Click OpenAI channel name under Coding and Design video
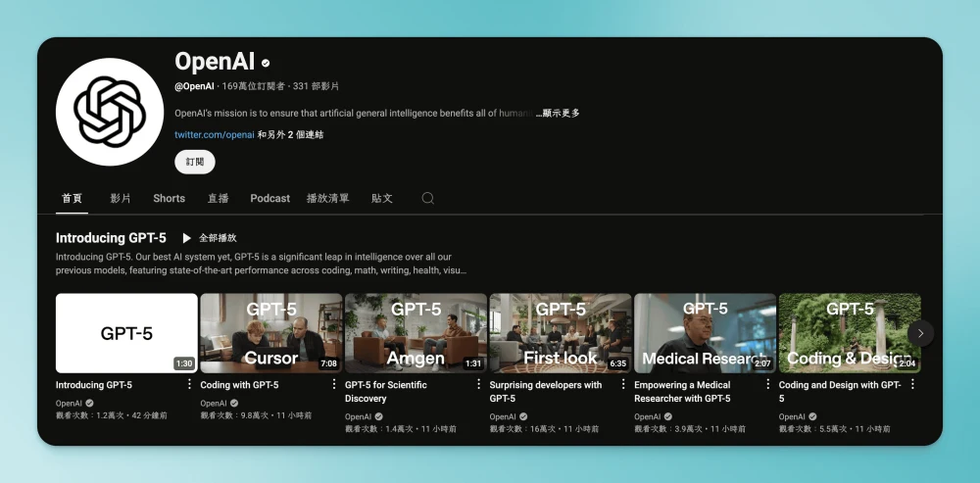 pos(792,416)
